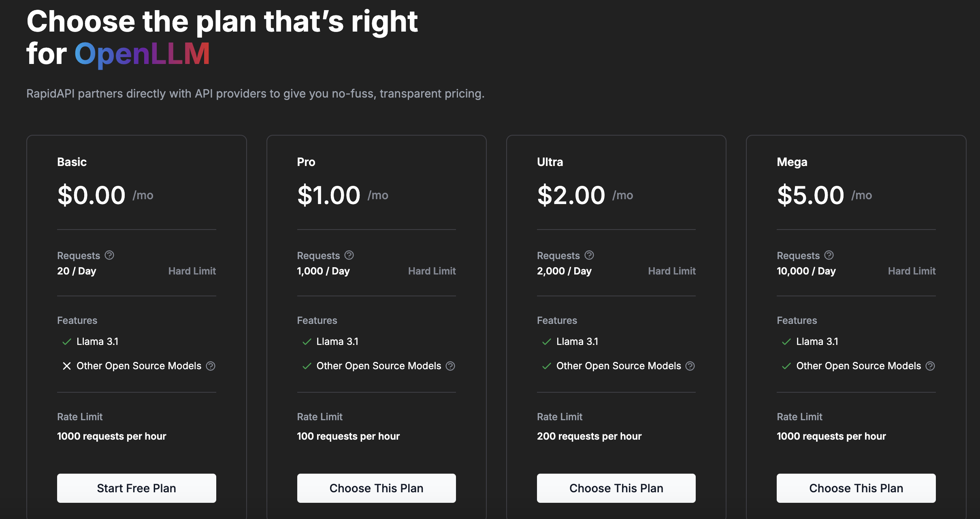Click info icon for Pro Other Open Source Models
Viewport: 980px width, 519px height.
click(450, 366)
